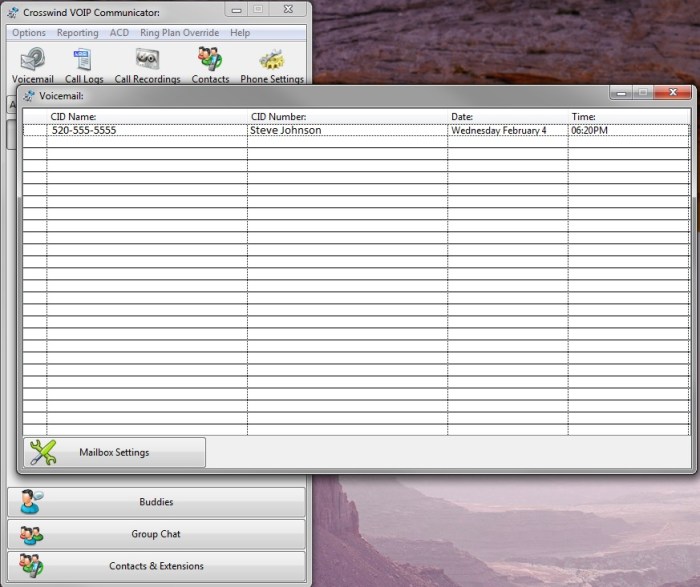Click the Voicemail window title icon
The width and height of the screenshot is (700, 587).
(x=29, y=96)
